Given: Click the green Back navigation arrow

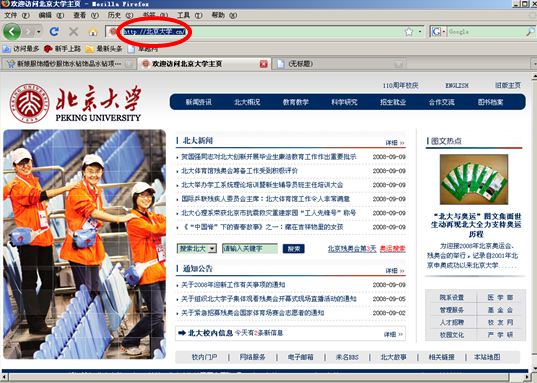Looking at the screenshot, I should click(12, 32).
